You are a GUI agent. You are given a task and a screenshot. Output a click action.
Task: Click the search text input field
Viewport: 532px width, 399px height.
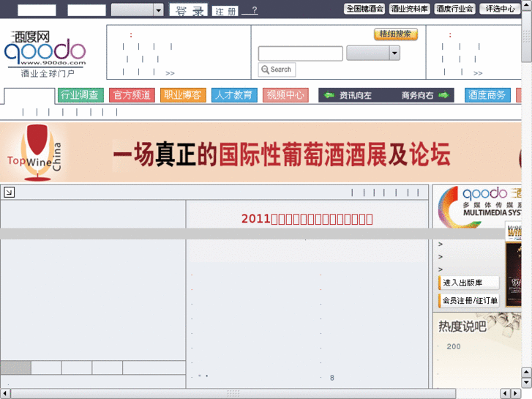(x=300, y=53)
